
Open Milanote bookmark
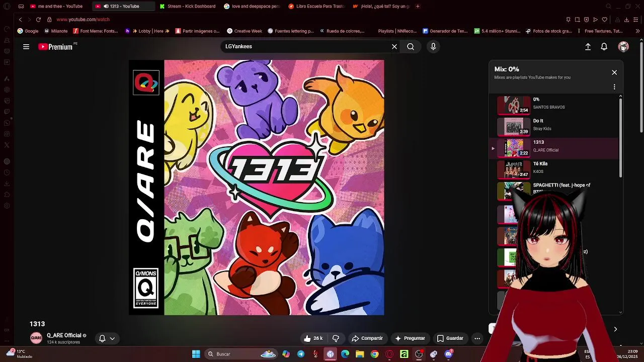(56, 31)
